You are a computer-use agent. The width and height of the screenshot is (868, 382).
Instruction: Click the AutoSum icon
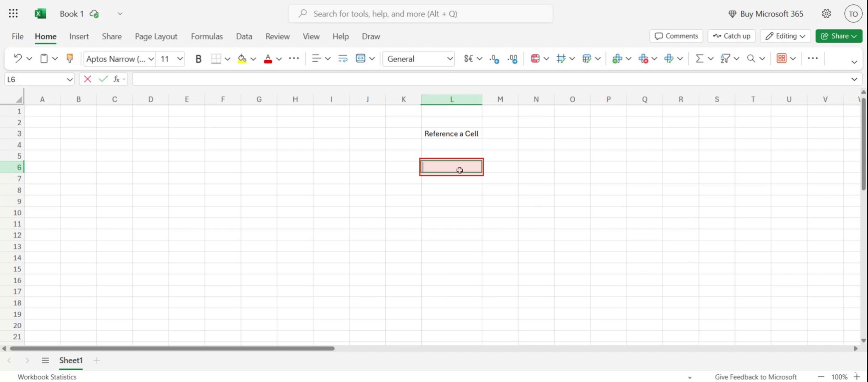point(699,58)
